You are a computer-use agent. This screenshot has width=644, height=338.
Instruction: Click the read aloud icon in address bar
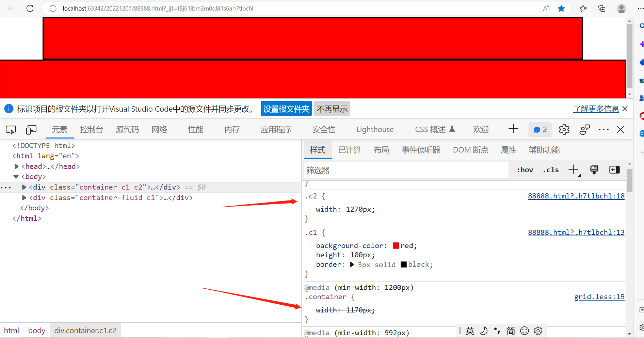pos(546,9)
